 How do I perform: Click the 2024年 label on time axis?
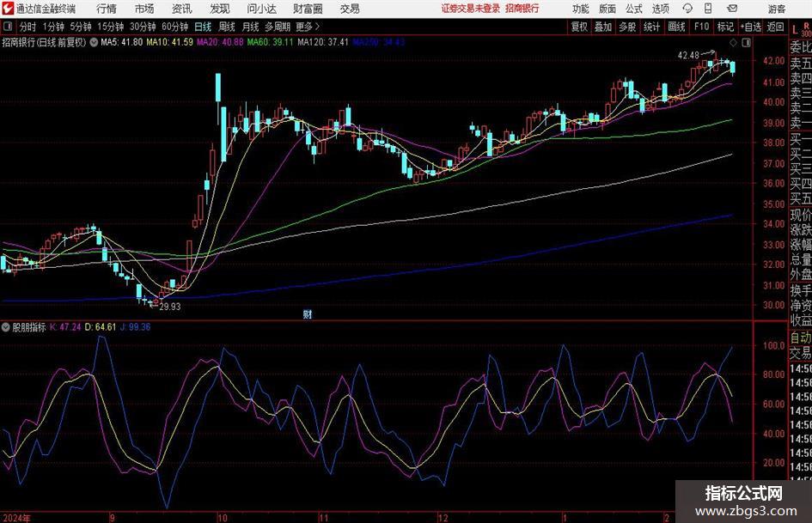coord(17,518)
